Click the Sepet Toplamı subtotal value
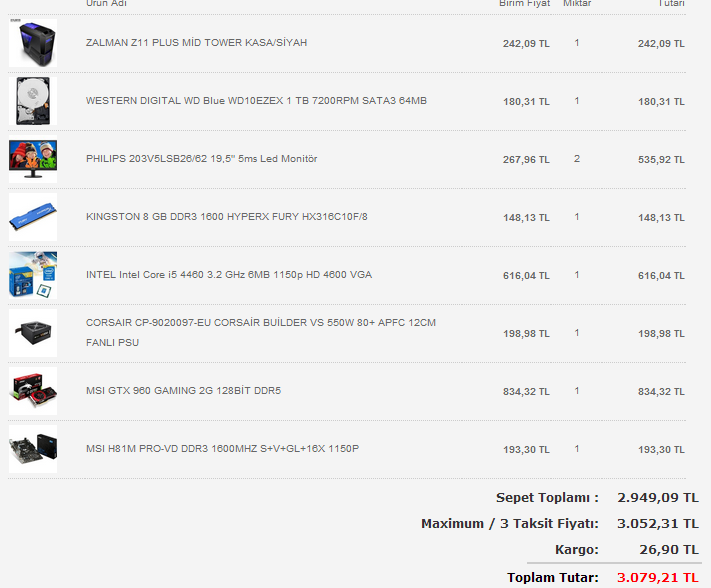Image resolution: width=711 pixels, height=588 pixels. tap(657, 497)
